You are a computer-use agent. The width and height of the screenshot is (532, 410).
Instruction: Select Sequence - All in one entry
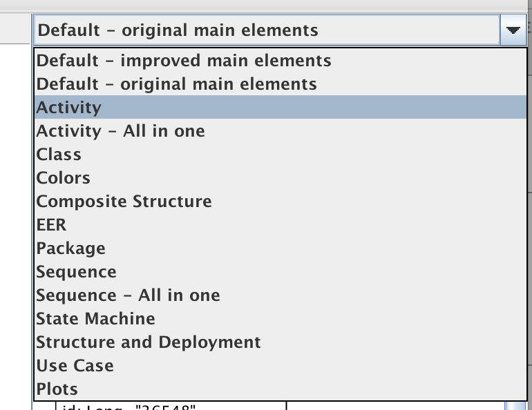(x=281, y=295)
